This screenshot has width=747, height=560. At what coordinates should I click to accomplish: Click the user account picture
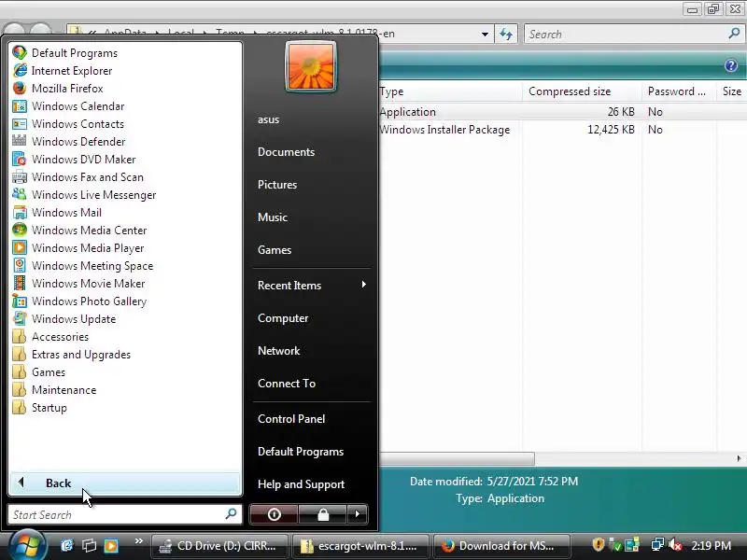point(311,66)
